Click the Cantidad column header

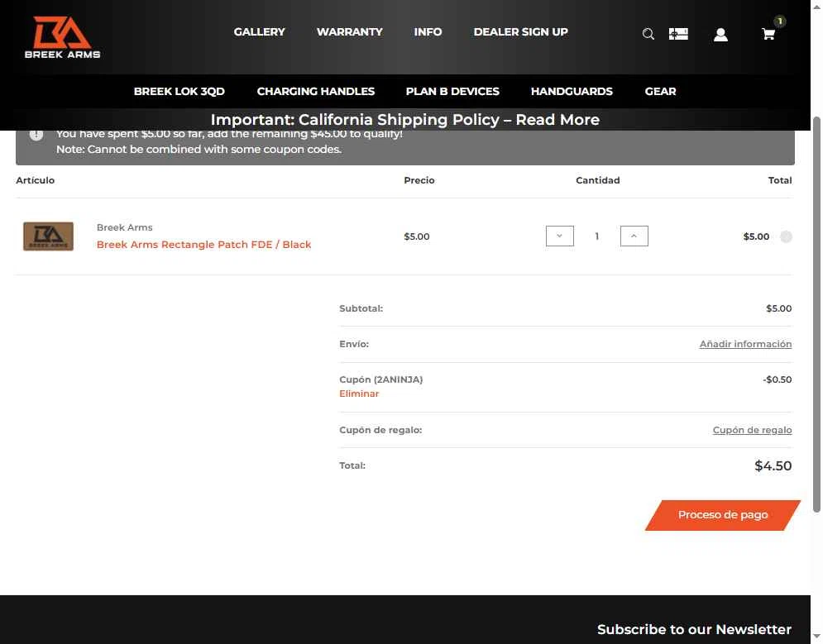pos(598,180)
